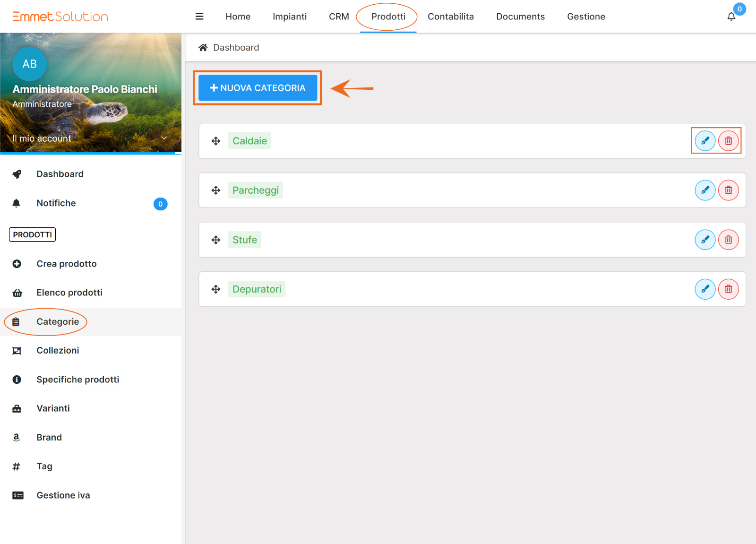756x544 pixels.
Task: Open the Brand section in the sidebar
Action: pyautogui.click(x=49, y=437)
